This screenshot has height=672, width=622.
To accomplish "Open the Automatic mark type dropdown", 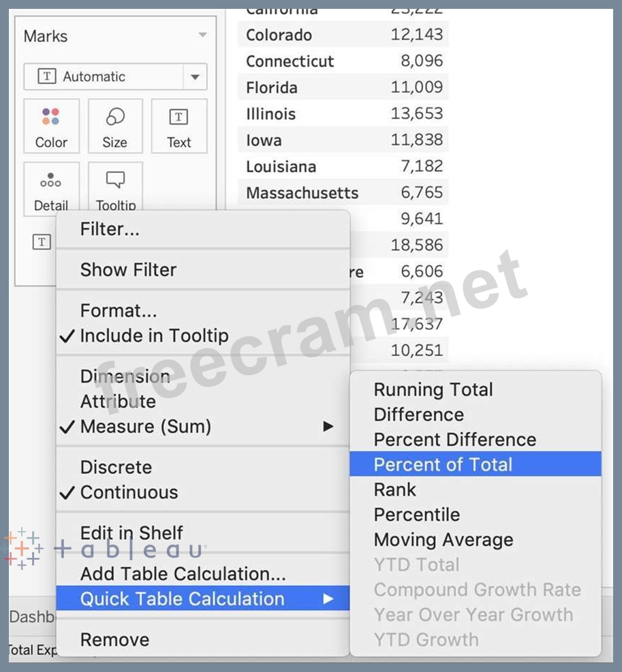I will pyautogui.click(x=195, y=77).
